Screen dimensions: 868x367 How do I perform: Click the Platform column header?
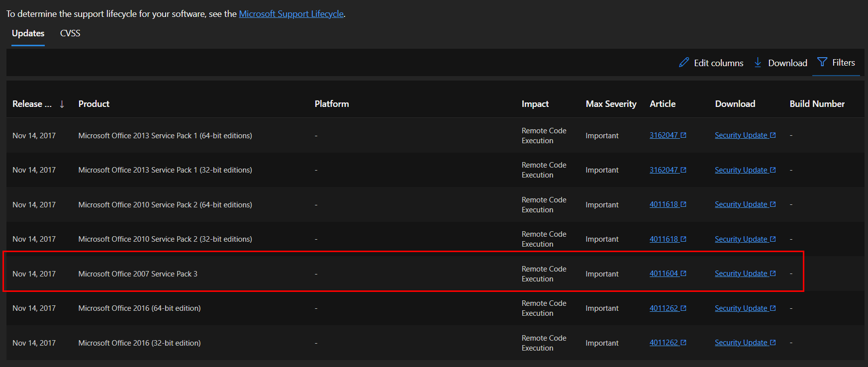pos(332,104)
